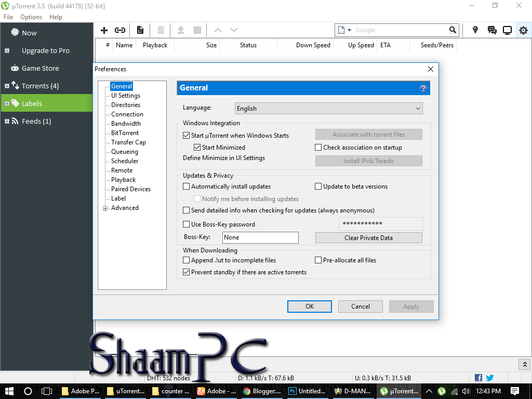Click the remote monitor icon in toolbar
The width and height of the screenshot is (532, 399).
[507, 30]
